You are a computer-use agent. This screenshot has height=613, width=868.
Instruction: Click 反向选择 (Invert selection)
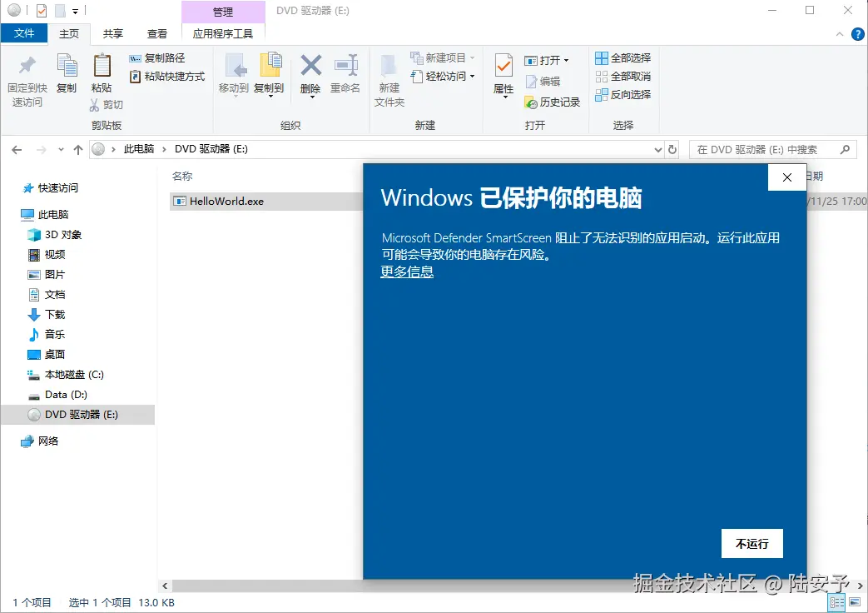click(622, 95)
